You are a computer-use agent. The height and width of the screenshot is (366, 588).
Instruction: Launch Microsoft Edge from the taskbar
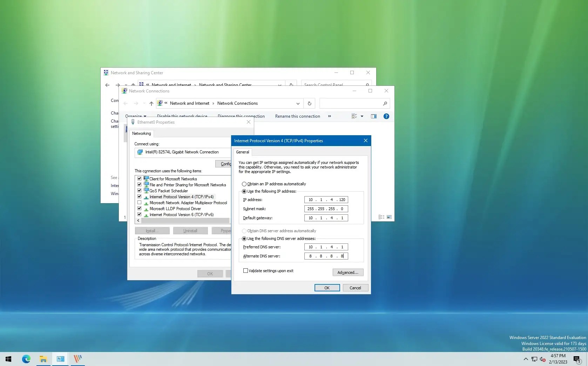[x=26, y=359]
